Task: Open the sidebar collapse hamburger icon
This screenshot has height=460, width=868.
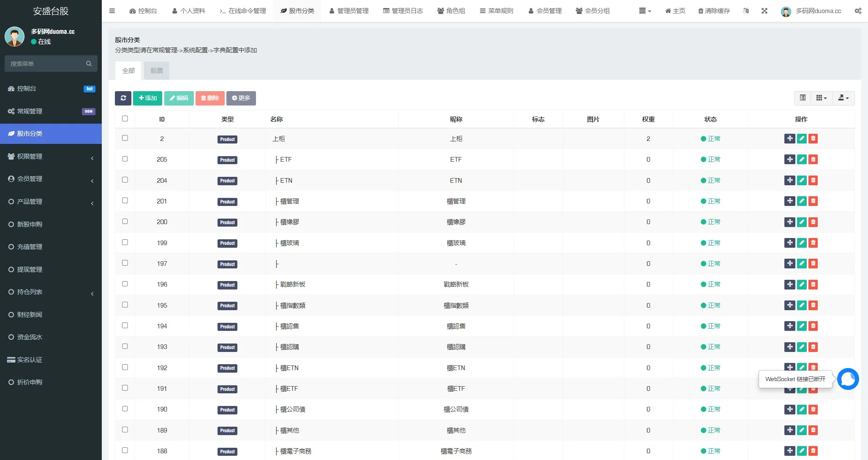Action: (x=112, y=11)
